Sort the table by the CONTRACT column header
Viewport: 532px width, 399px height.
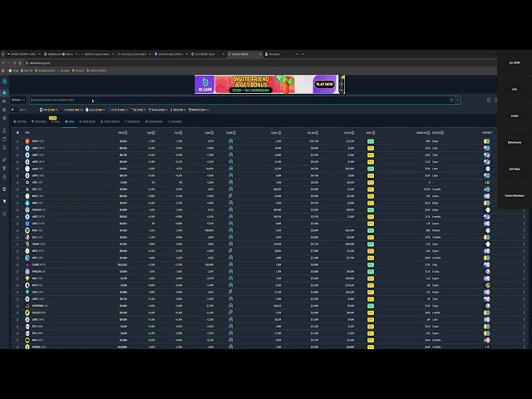[x=487, y=133]
